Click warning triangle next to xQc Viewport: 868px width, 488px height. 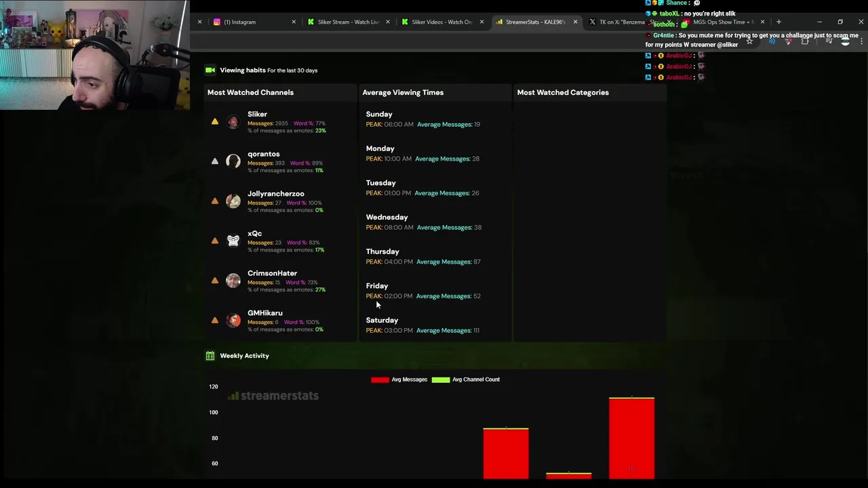(215, 241)
